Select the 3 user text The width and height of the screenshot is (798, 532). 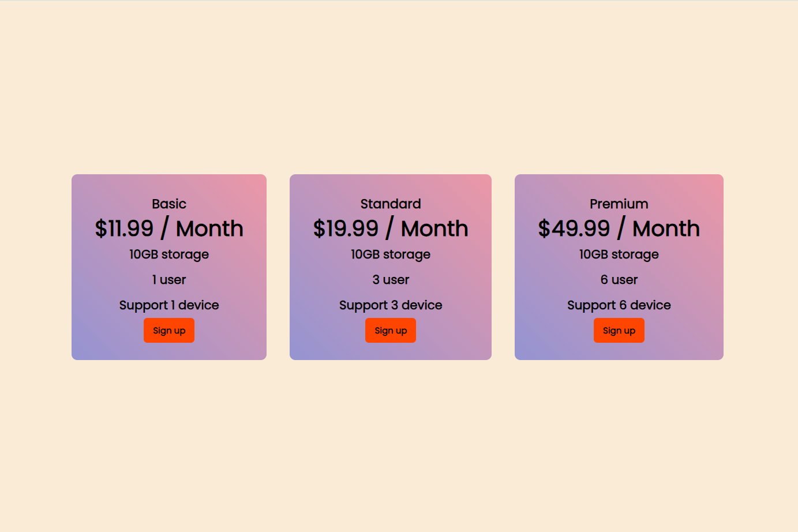[391, 280]
